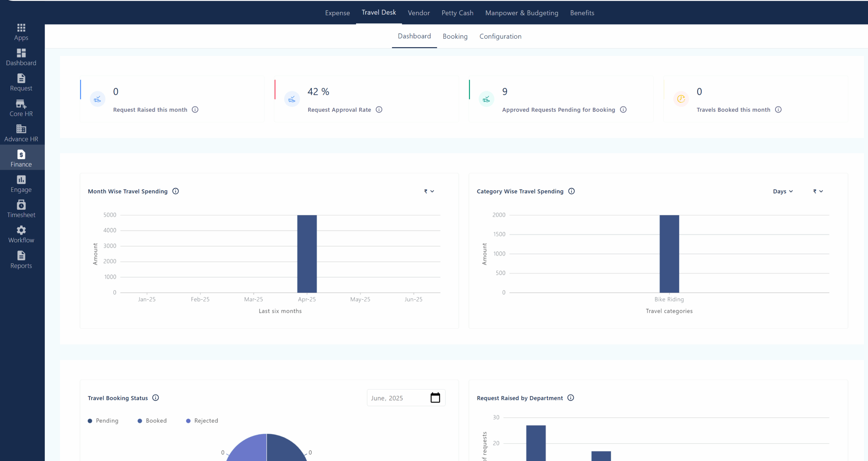The image size is (868, 461).
Task: Open Reports in the sidebar
Action: [21, 260]
